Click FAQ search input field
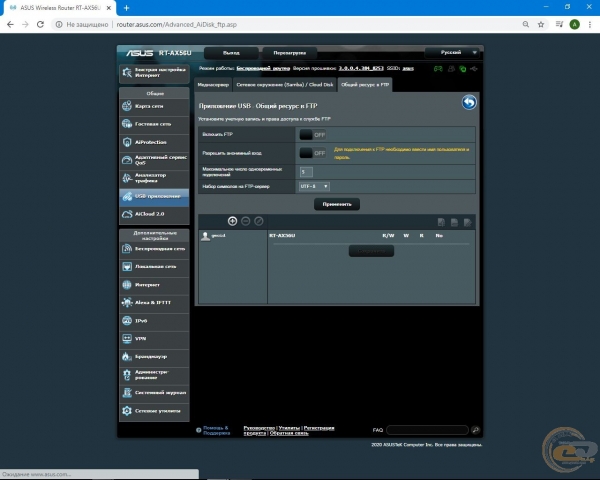 click(427, 430)
